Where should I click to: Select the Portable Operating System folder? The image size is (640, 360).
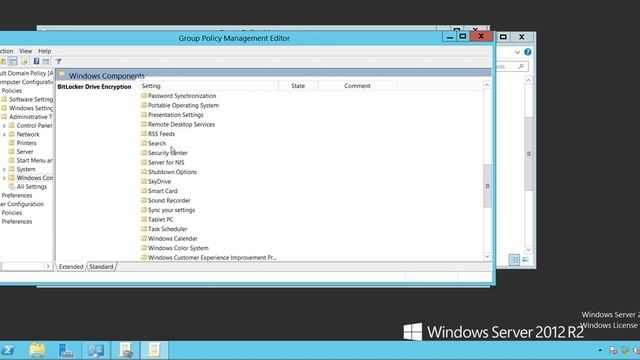183,105
